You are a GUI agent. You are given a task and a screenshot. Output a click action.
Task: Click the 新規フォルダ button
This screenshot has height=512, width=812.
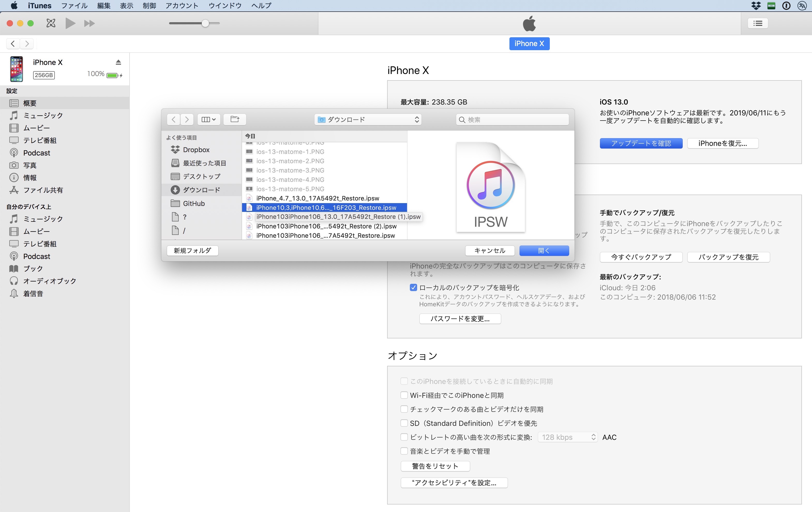pyautogui.click(x=193, y=251)
